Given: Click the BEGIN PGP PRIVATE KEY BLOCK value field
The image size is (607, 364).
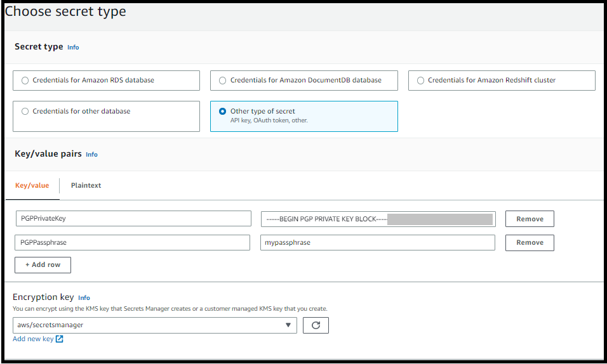Looking at the screenshot, I should pyautogui.click(x=377, y=219).
